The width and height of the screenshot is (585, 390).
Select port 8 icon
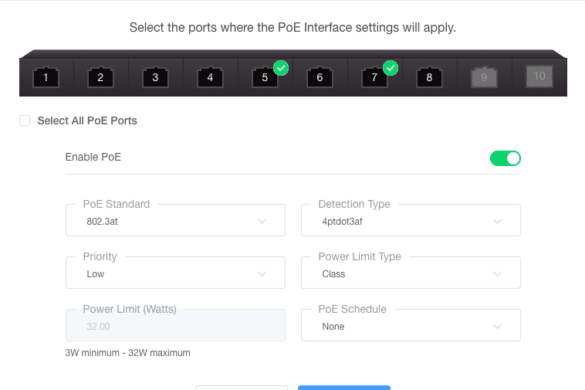[x=429, y=77]
